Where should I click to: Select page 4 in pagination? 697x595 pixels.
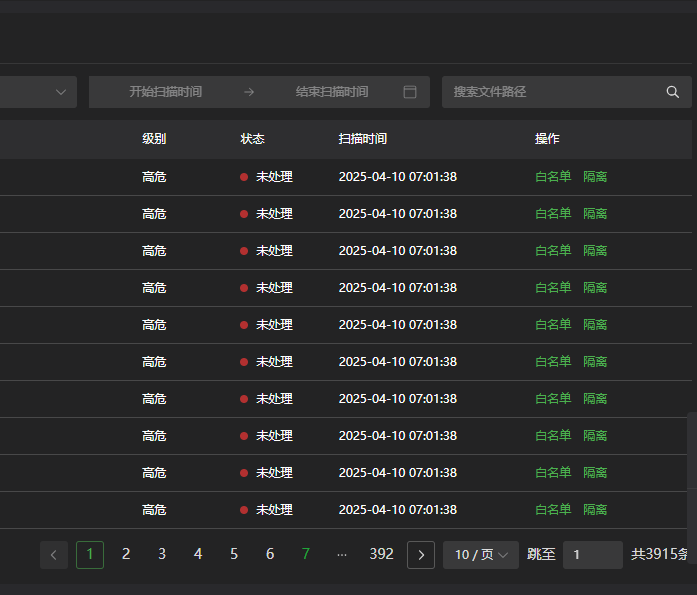[198, 554]
